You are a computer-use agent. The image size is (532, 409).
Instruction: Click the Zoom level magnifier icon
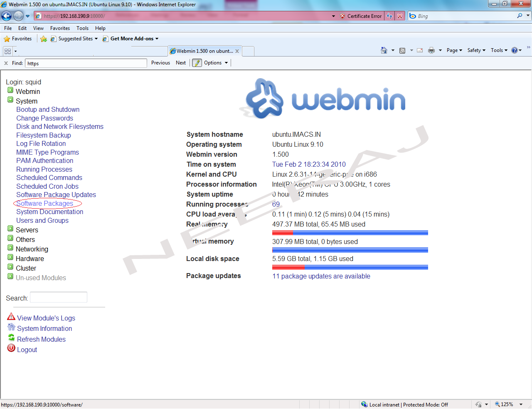click(497, 404)
